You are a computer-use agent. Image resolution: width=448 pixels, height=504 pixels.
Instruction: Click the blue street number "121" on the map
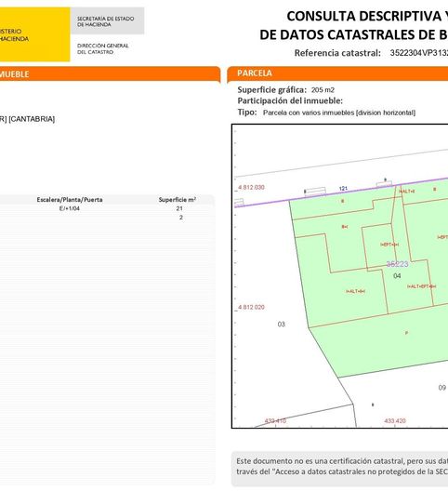point(343,189)
